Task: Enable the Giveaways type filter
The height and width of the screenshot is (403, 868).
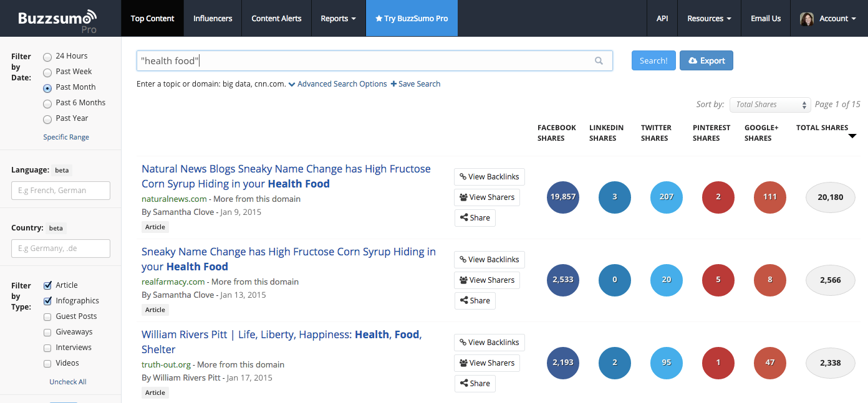Action: 47,332
